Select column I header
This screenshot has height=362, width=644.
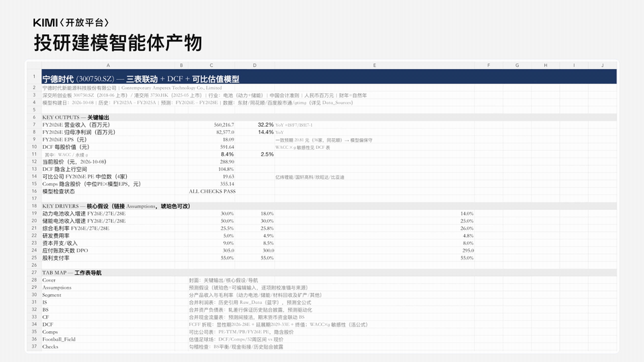(574, 65)
